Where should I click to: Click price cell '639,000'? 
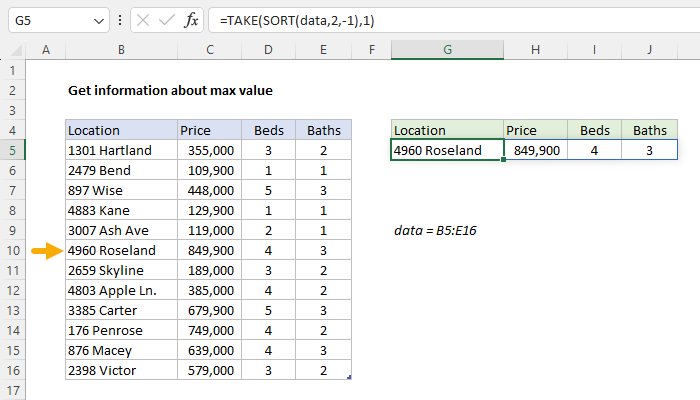[x=209, y=350]
